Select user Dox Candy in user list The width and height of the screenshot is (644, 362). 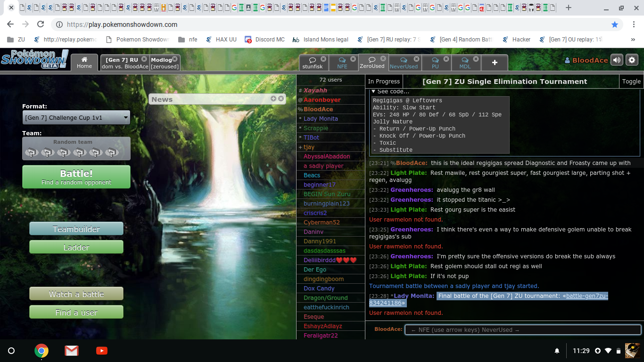(330, 288)
